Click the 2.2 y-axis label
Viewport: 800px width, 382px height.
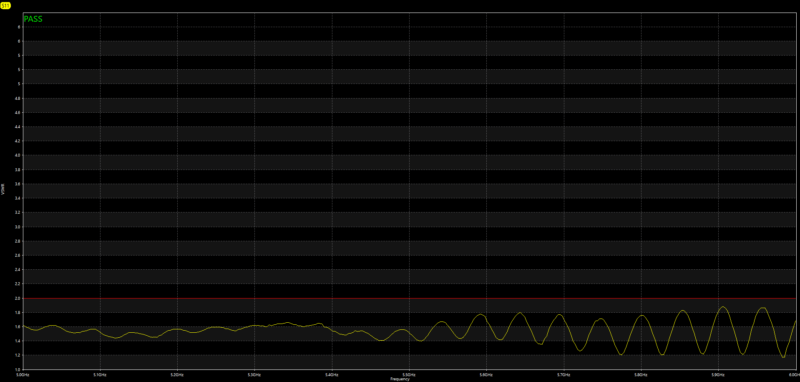[18, 284]
